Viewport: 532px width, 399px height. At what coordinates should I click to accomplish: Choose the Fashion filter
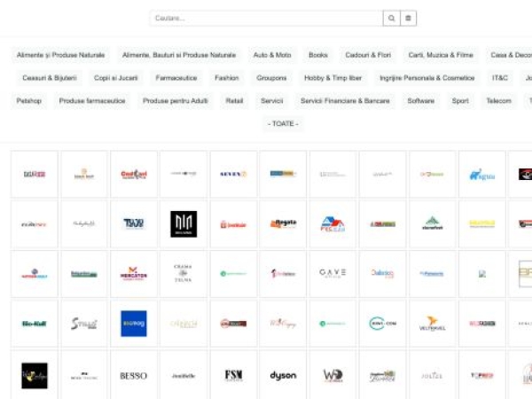(227, 78)
